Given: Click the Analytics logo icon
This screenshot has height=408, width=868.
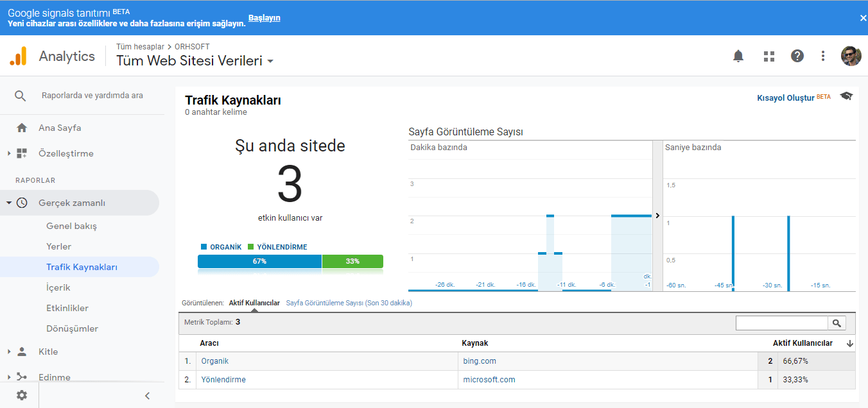Looking at the screenshot, I should (18, 56).
